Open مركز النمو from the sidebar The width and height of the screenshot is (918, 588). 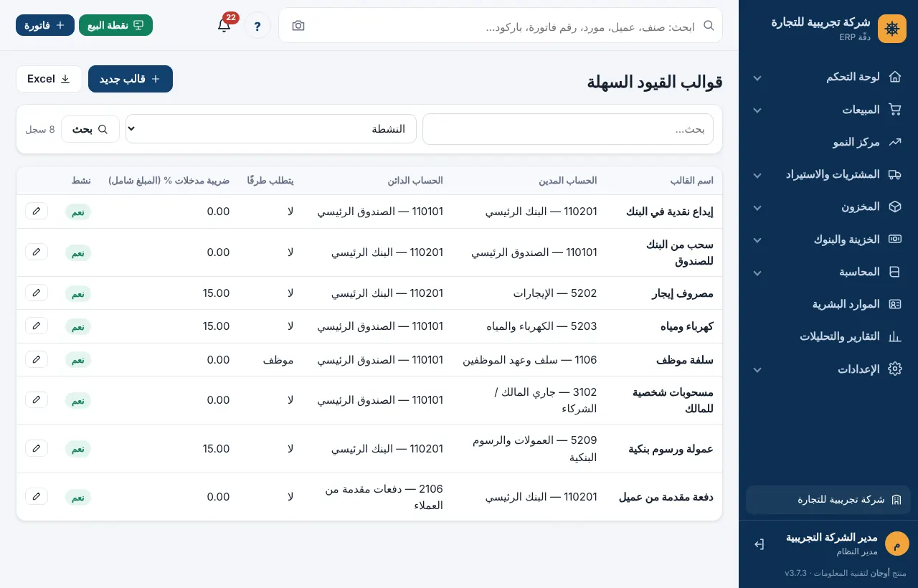828,142
